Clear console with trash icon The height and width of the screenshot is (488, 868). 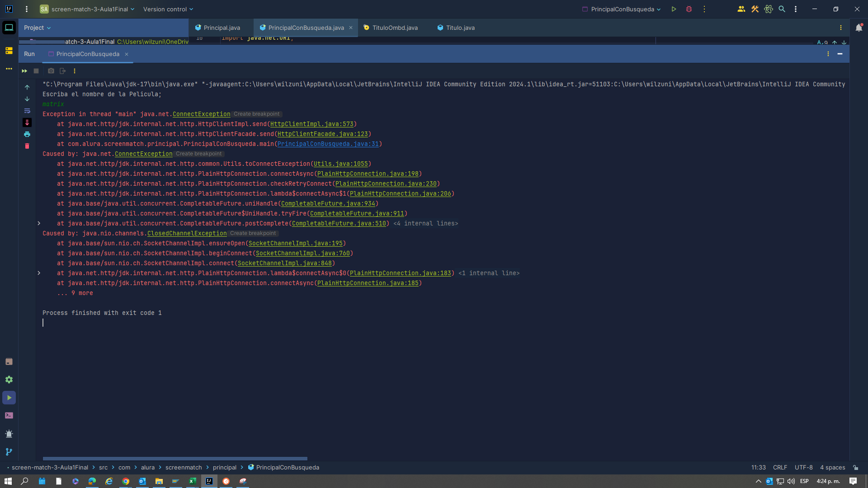[27, 146]
